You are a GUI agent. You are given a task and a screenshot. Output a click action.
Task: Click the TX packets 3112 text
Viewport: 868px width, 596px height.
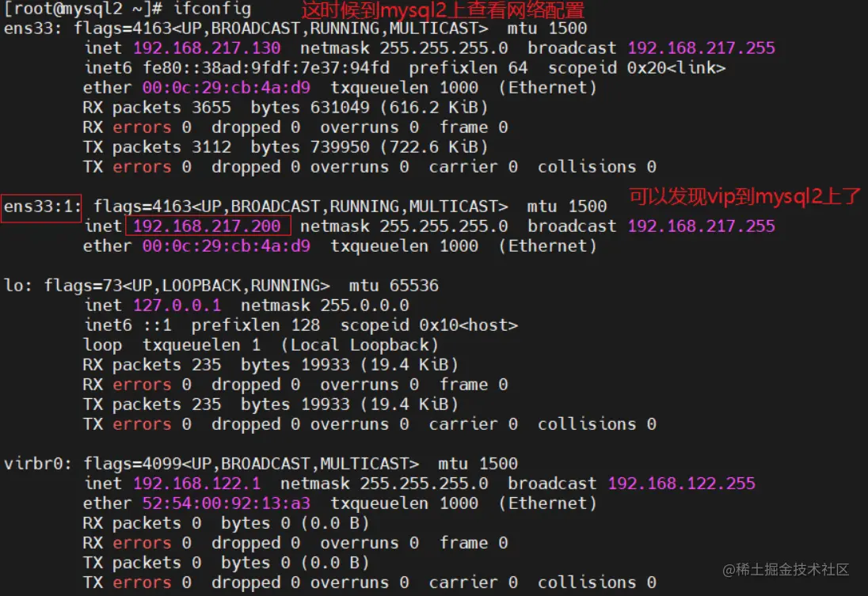158,147
